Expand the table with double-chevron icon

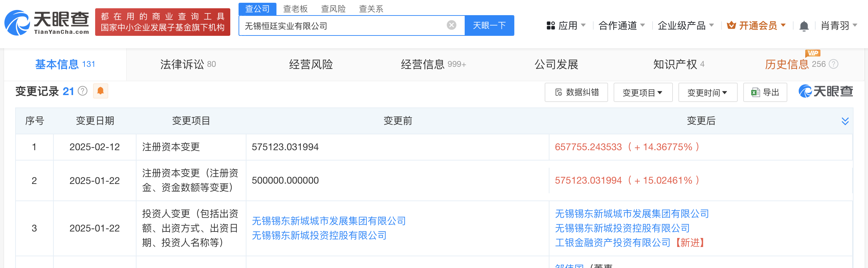pyautogui.click(x=845, y=121)
